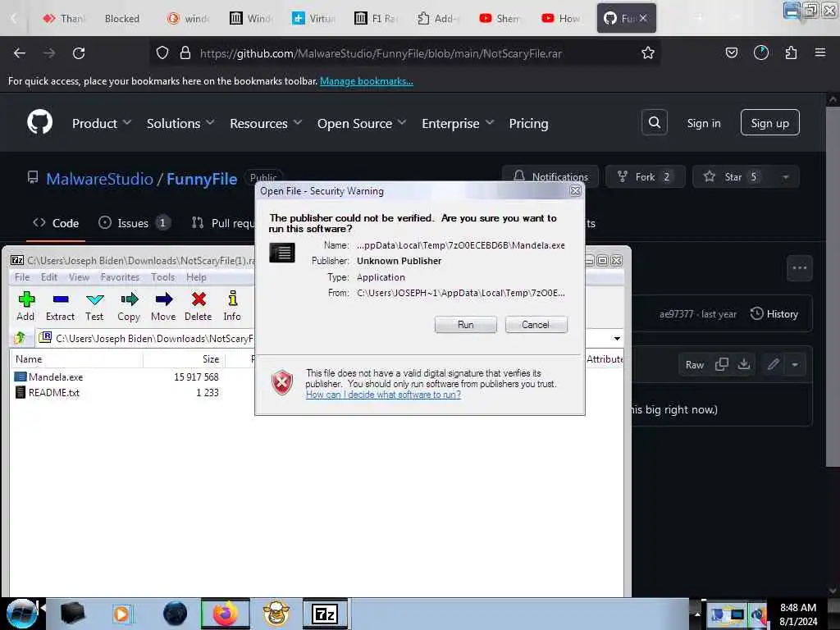
Task: Show hidden system tray icons
Action: (697, 614)
